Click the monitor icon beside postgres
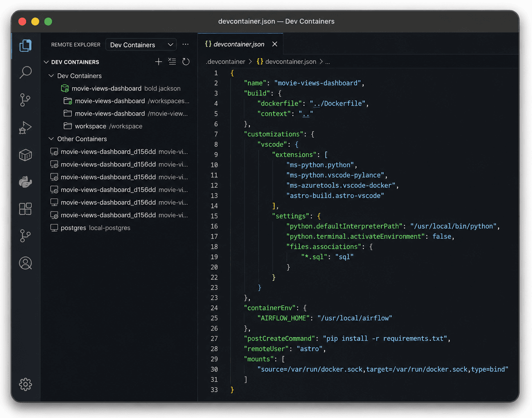Image resolution: width=532 pixels, height=418 pixels. tap(54, 228)
